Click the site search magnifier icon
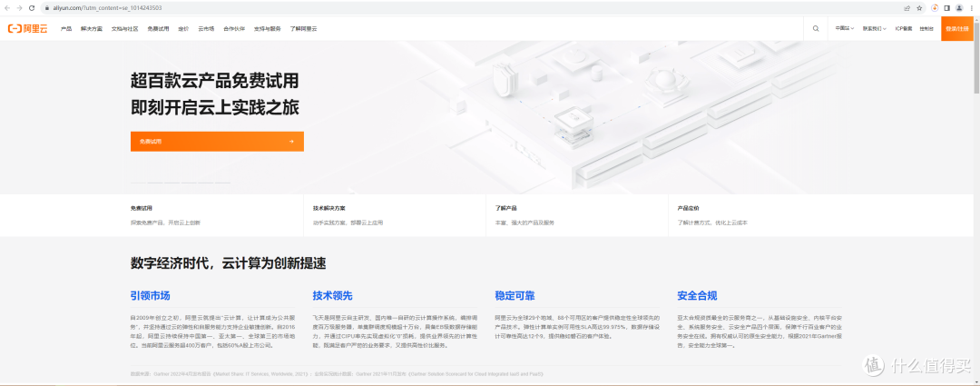Screen dimensions: 980x386 pyautogui.click(x=816, y=29)
